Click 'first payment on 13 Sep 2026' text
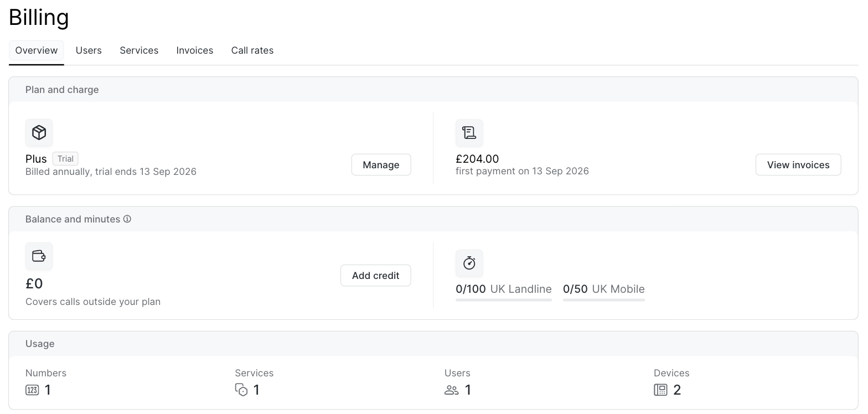868x414 pixels. pos(522,171)
